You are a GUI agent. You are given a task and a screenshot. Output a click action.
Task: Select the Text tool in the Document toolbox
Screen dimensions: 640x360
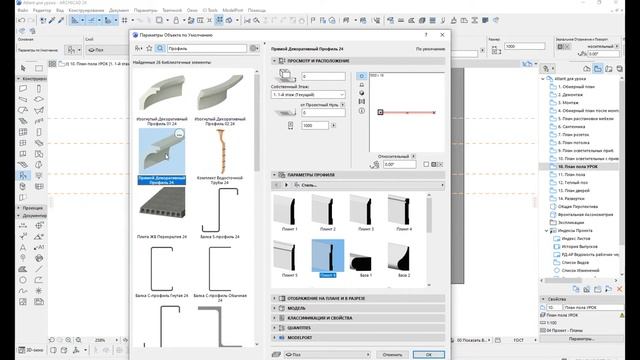point(23,247)
